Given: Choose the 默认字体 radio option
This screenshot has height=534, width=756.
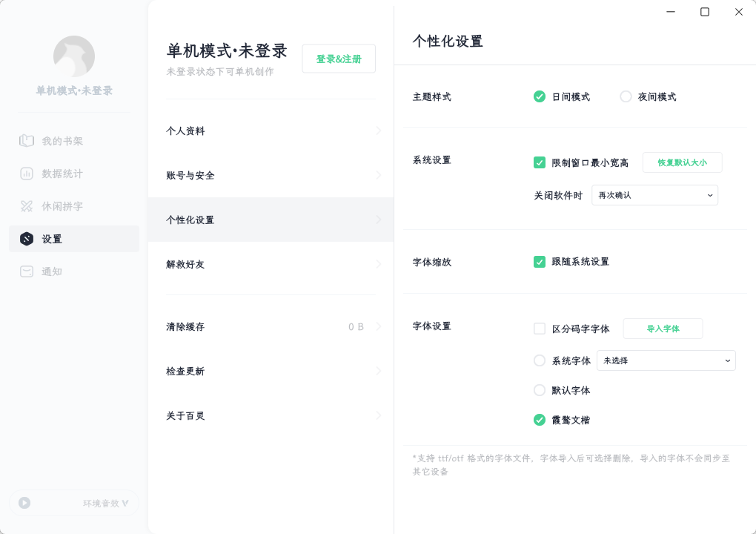Looking at the screenshot, I should (x=540, y=390).
